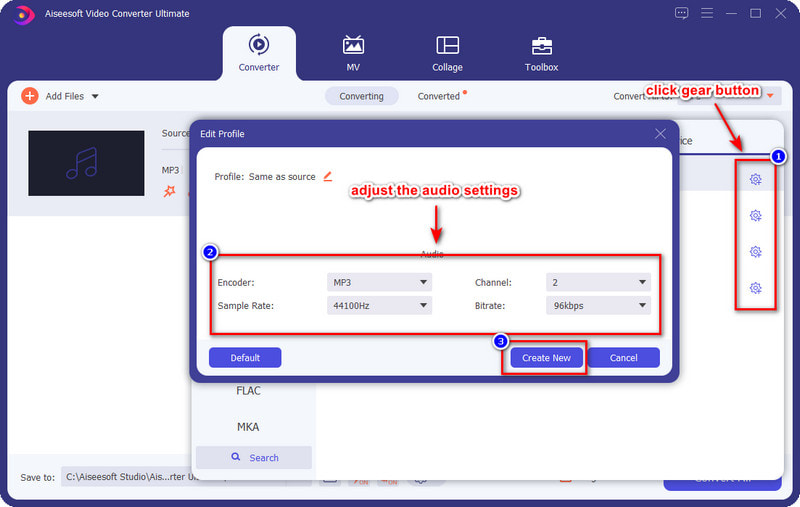Screen dimensions: 800x507
Task: Open the feedback chat icon in title bar
Action: pos(682,13)
